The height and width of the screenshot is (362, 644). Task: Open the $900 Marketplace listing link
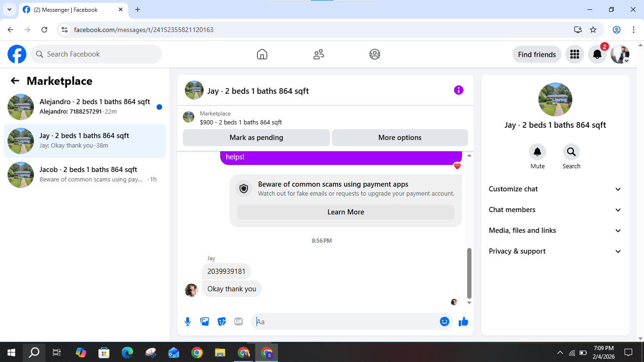coord(241,122)
